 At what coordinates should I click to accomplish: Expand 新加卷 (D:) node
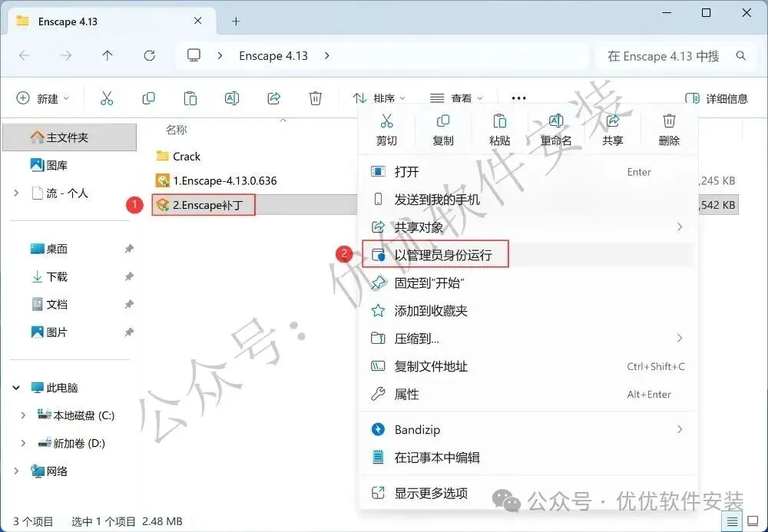coord(23,444)
